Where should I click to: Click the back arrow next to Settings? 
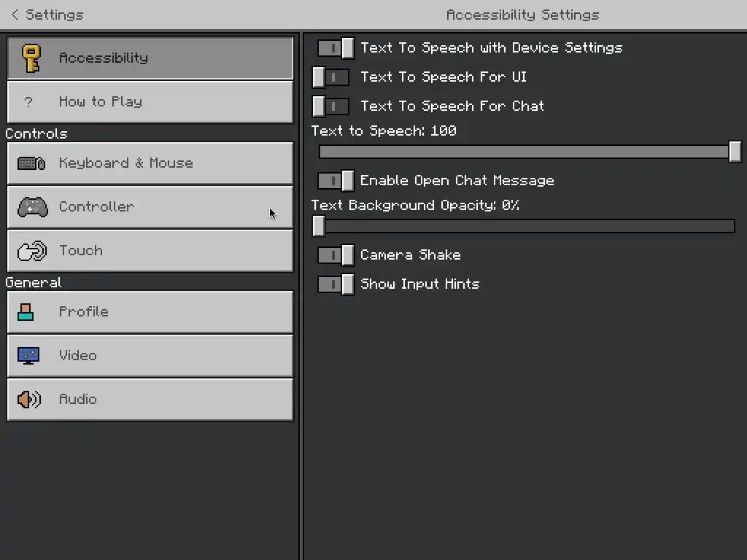coord(15,15)
